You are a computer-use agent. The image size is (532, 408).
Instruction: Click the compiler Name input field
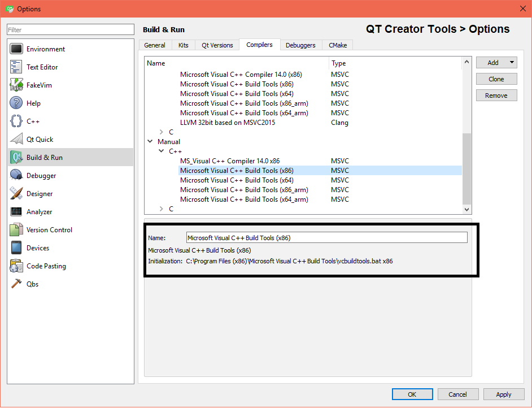tap(327, 237)
